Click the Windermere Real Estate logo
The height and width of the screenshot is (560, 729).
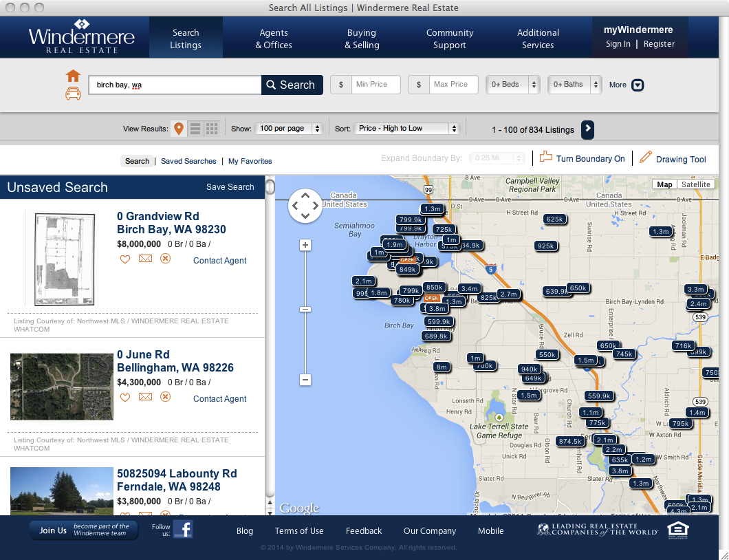pyautogui.click(x=81, y=37)
